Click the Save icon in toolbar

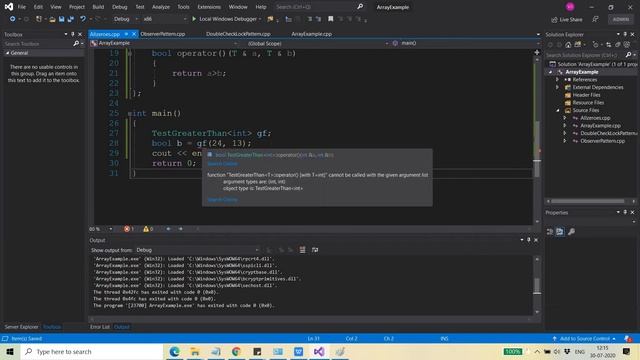(61, 19)
